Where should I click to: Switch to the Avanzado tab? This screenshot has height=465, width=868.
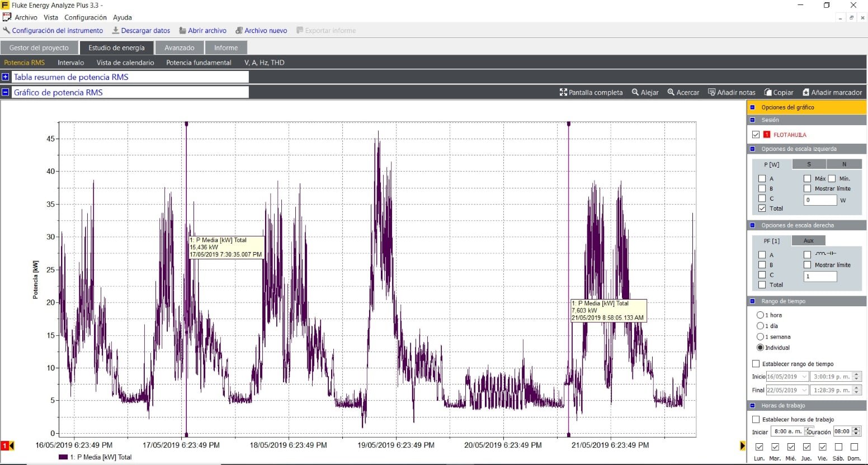click(x=179, y=48)
